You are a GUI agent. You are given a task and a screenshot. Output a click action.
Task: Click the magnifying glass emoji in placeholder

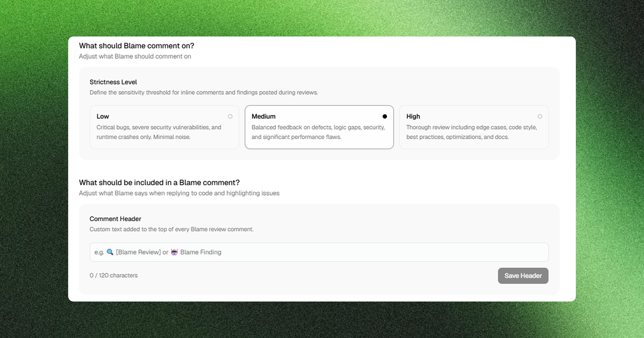coord(110,252)
